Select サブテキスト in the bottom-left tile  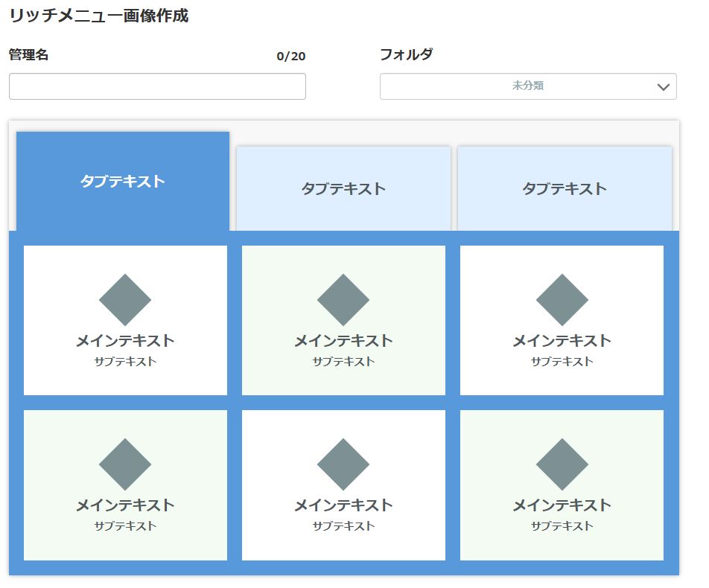tap(125, 526)
